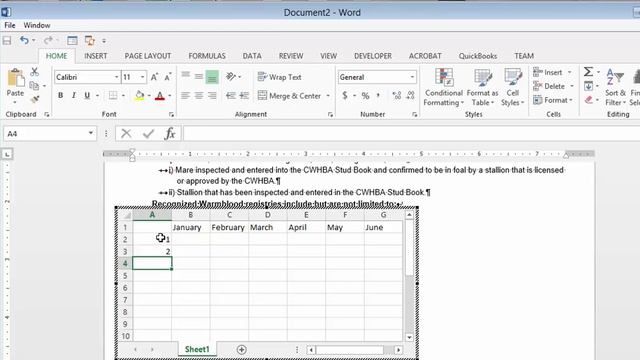Center cell text horizontally
The width and height of the screenshot is (640, 360).
point(199,96)
